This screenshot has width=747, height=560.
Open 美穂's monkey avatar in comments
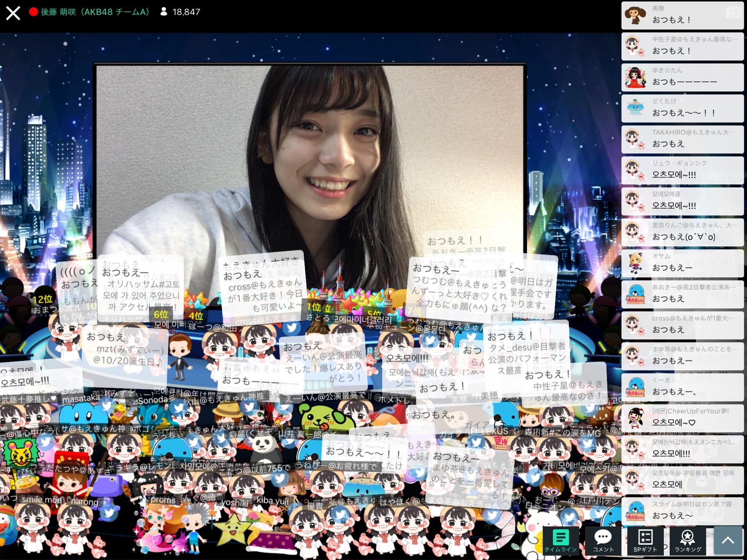pyautogui.click(x=635, y=15)
